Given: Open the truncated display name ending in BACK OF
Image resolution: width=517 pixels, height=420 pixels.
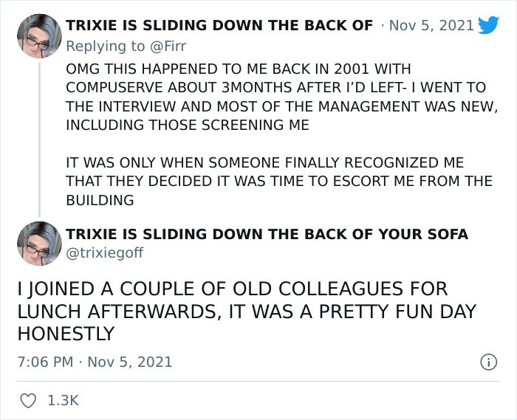Looking at the screenshot, I should (219, 25).
